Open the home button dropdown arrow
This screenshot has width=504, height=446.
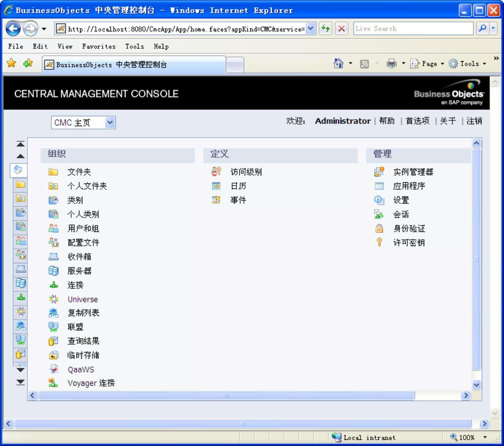point(350,64)
